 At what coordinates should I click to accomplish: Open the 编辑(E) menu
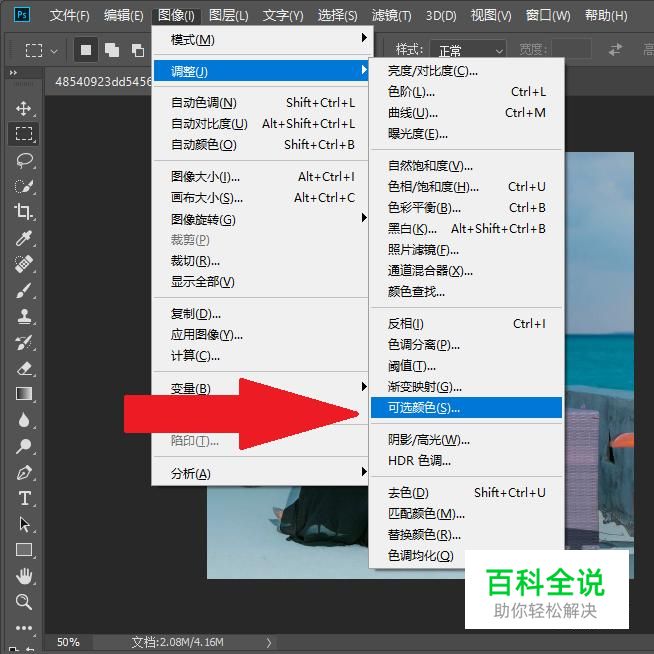123,15
